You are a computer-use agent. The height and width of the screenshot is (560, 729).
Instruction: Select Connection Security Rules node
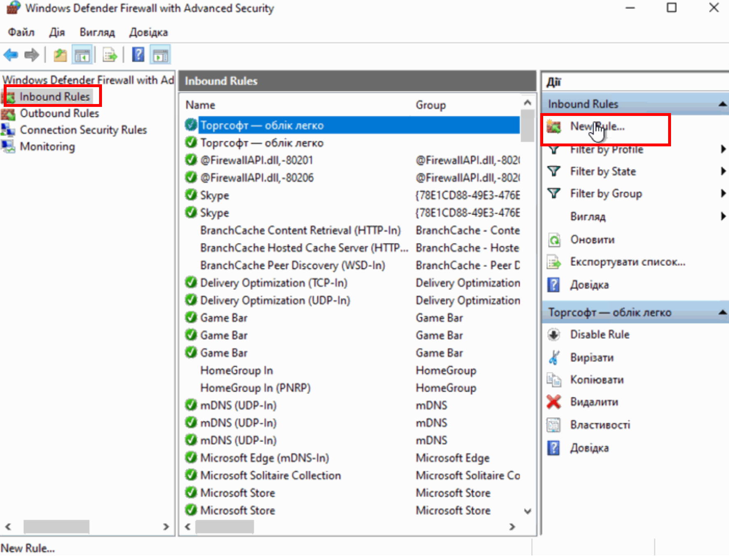point(83,130)
